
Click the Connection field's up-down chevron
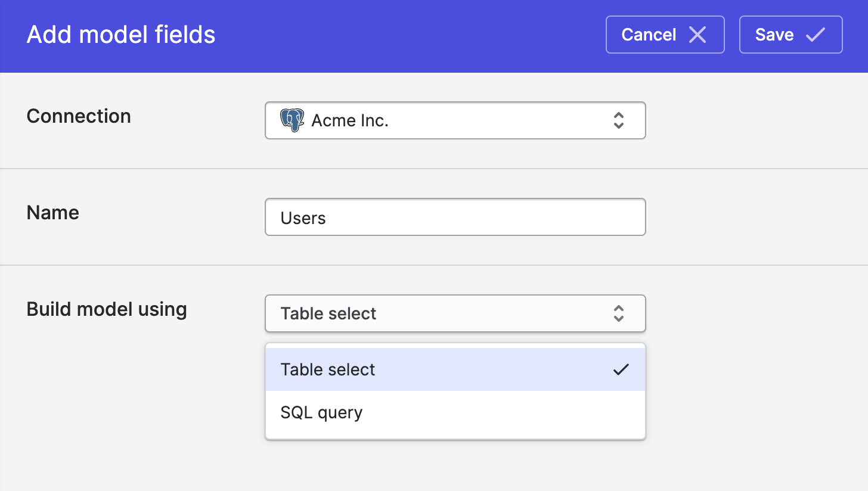(618, 120)
